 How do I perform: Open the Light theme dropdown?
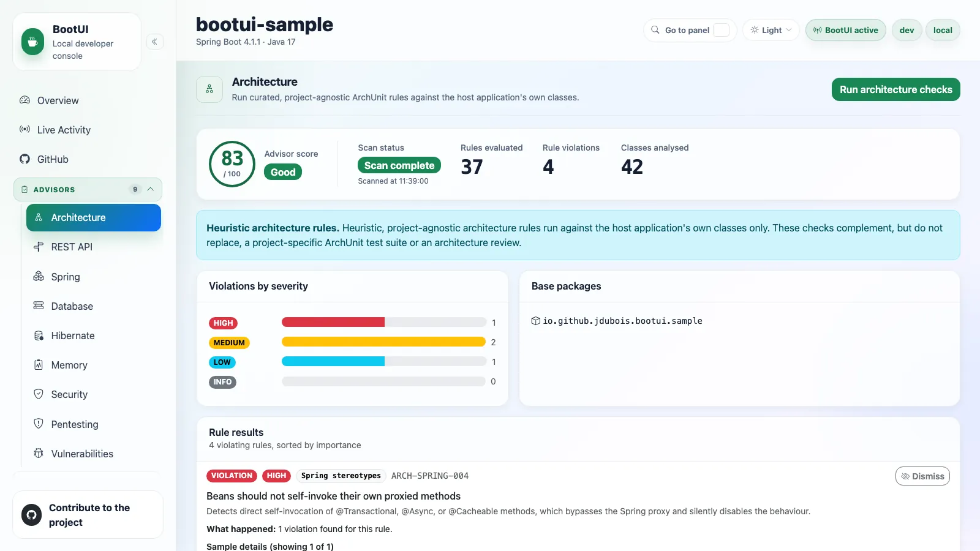pos(771,30)
